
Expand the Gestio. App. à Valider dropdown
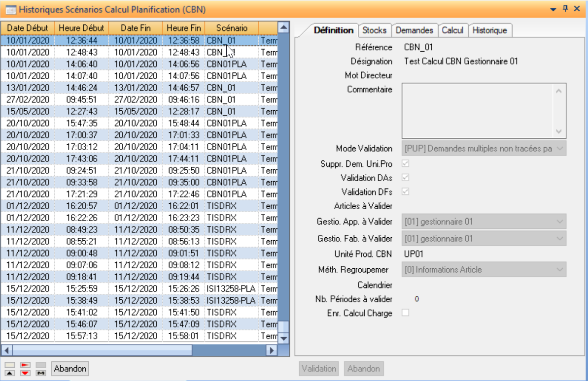pyautogui.click(x=559, y=222)
